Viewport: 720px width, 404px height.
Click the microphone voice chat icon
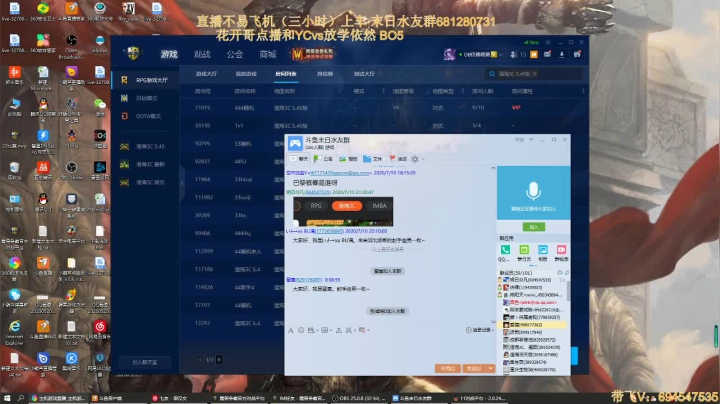(x=533, y=191)
